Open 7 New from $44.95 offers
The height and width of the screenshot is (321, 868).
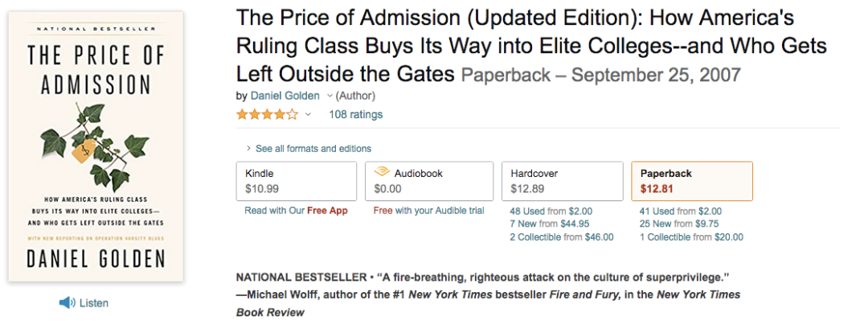(550, 224)
